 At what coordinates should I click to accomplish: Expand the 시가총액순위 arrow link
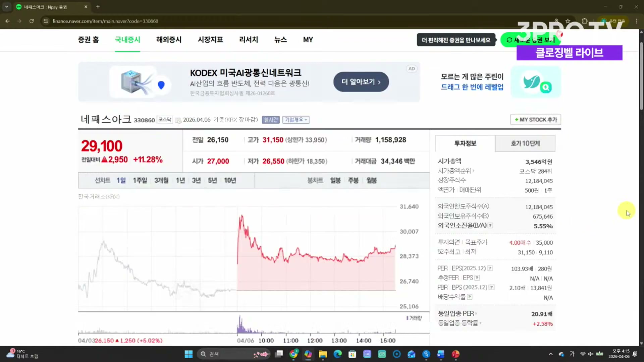[x=473, y=171]
